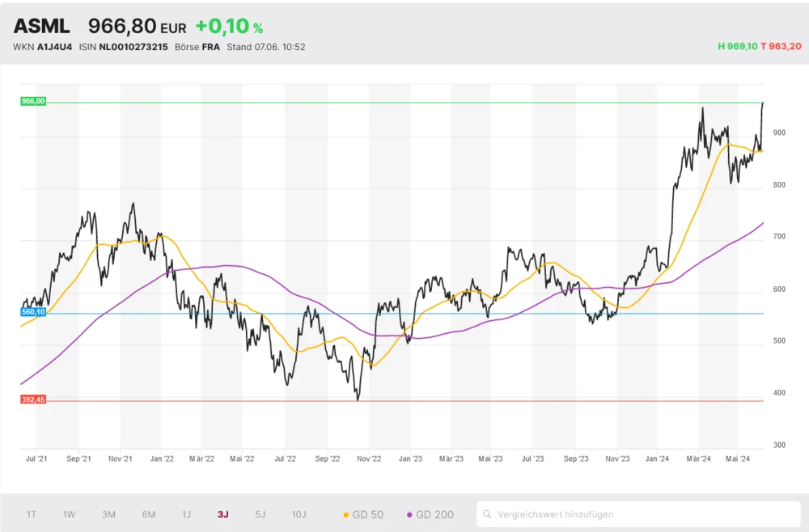Click the ASML stock title

[x=40, y=25]
